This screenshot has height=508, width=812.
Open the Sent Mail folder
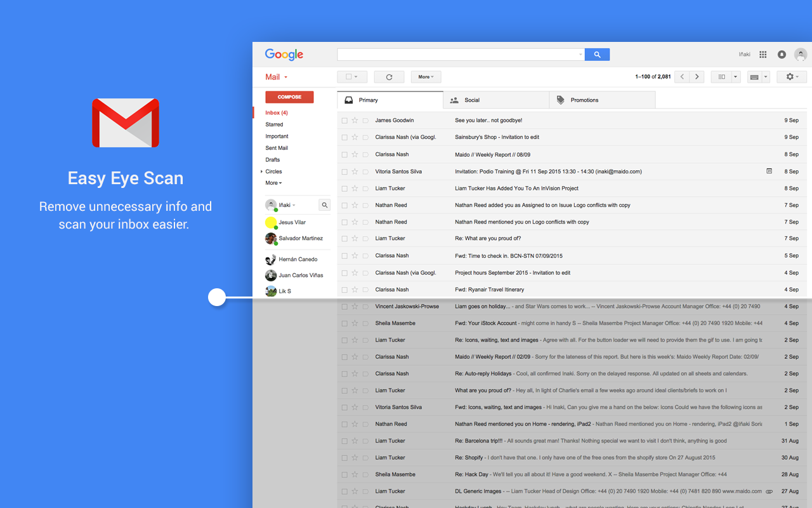277,147
